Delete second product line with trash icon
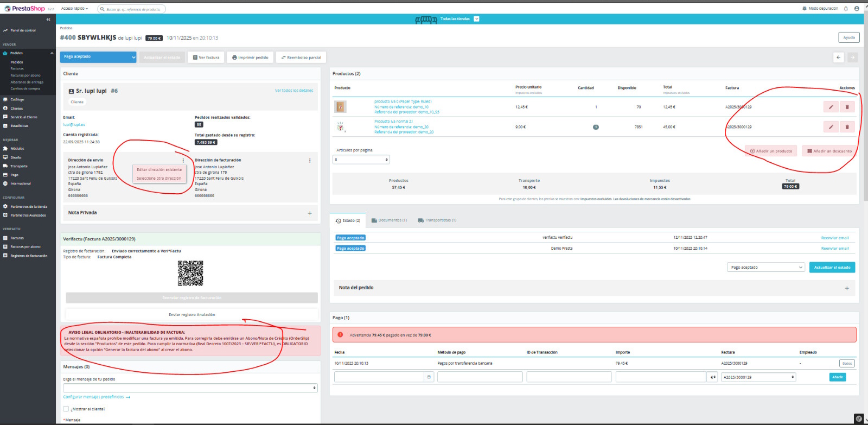 [x=847, y=127]
